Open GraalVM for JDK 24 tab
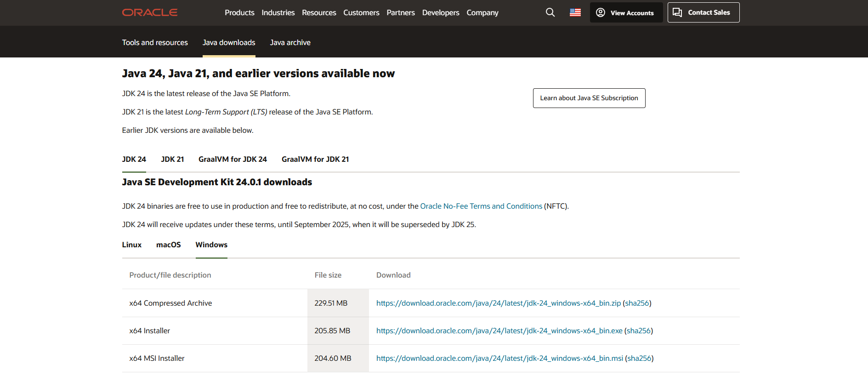868x376 pixels. click(x=233, y=159)
